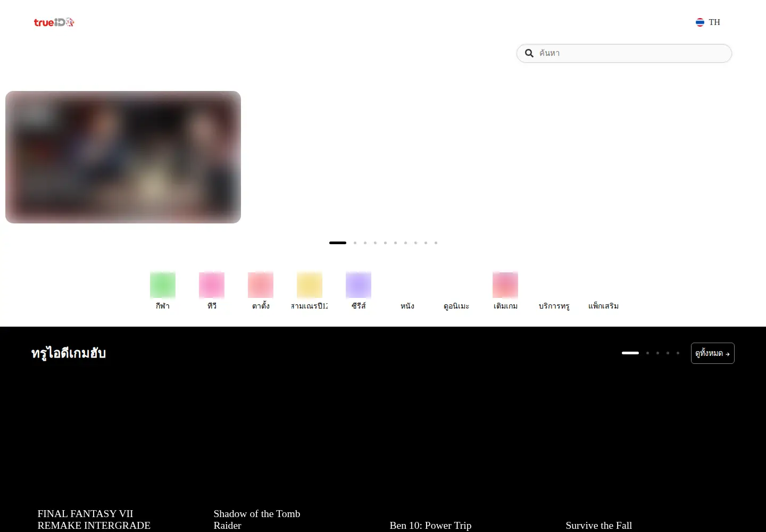This screenshot has width=766, height=532.
Task: Select the purple ซีรีส์ category icon
Action: point(359,285)
